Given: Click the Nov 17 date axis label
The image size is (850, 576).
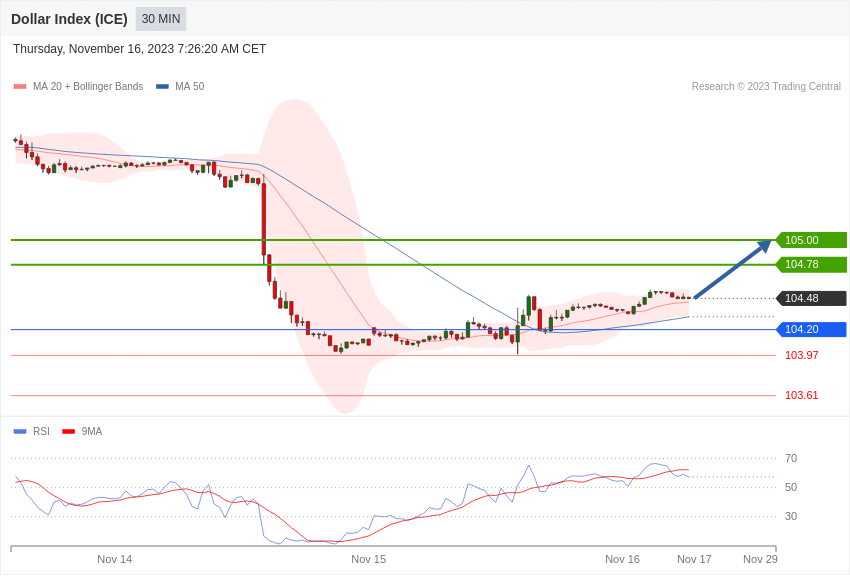Looking at the screenshot, I should pyautogui.click(x=694, y=559).
